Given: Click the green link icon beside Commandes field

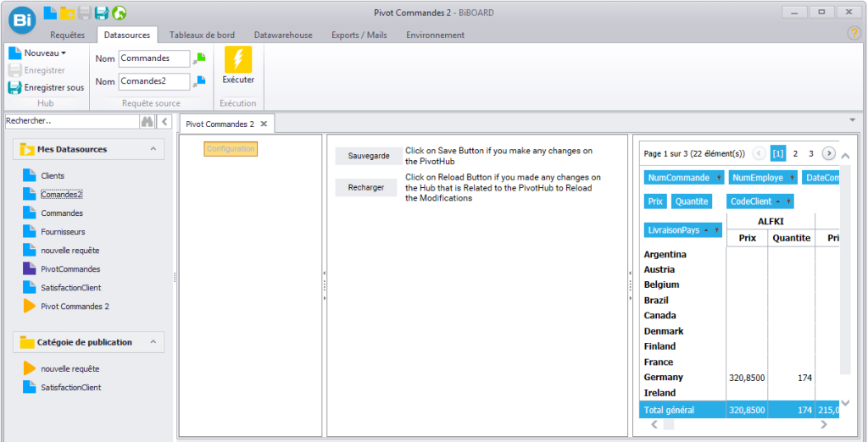Looking at the screenshot, I should (199, 58).
